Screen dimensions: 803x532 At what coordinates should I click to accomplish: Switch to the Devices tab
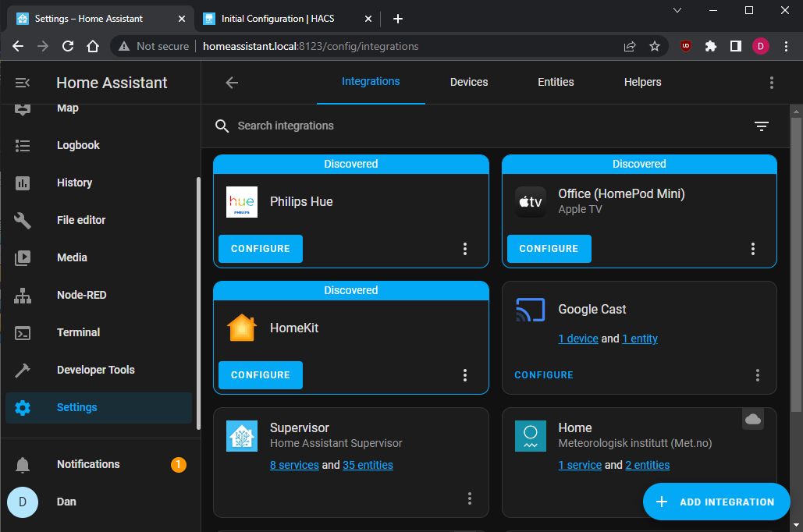[468, 82]
